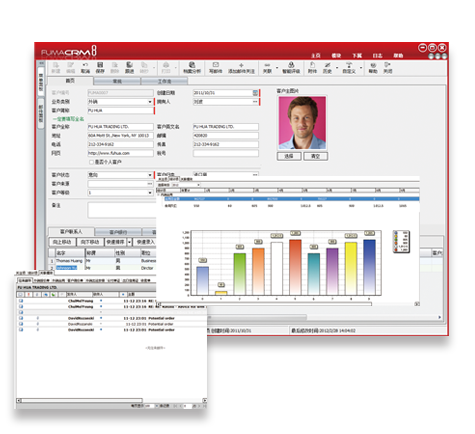Image resolution: width=475 pixels, height=434 pixels.
Task: Click the horizontal scrollbar of email list
Action: click(x=112, y=400)
